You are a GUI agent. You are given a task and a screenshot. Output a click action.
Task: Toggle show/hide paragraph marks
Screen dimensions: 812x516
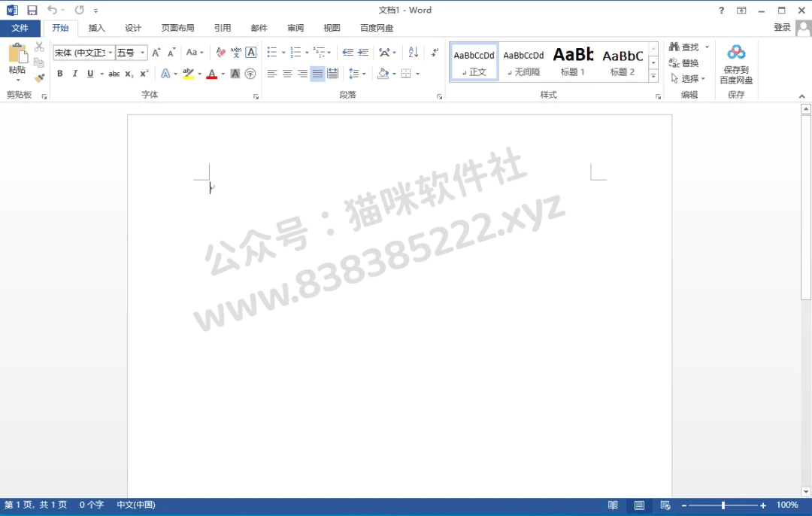coord(435,53)
